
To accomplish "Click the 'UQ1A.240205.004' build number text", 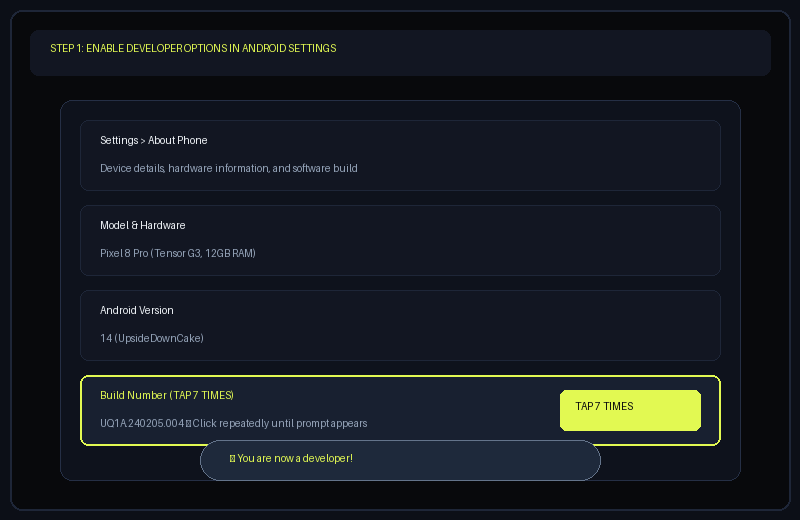I will coord(142,423).
